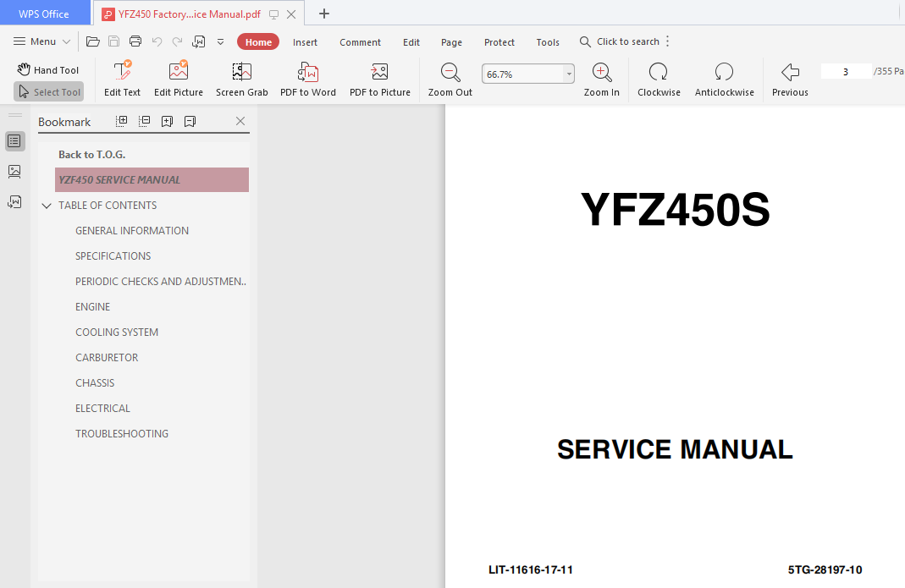Select the Hand Tool
The height and width of the screenshot is (588, 905).
click(x=48, y=70)
